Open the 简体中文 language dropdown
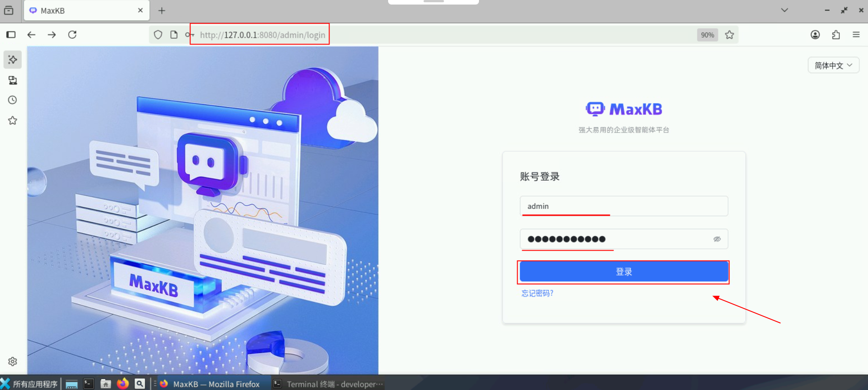The image size is (868, 390). pyautogui.click(x=833, y=65)
